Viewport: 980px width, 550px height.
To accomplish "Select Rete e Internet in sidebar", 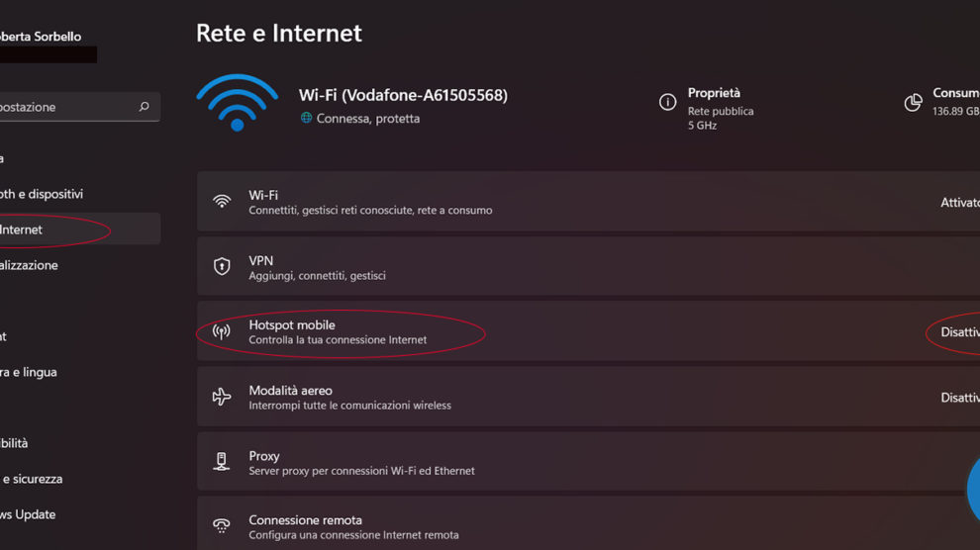I will click(x=40, y=229).
